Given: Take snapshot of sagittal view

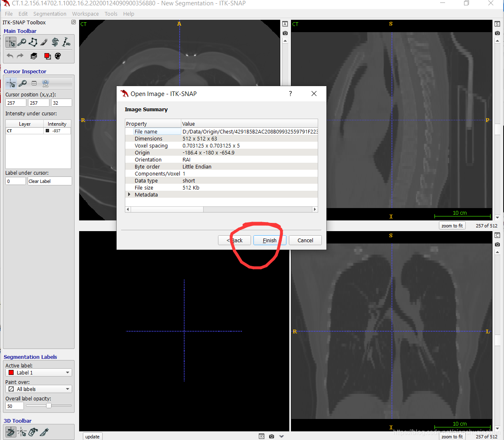Looking at the screenshot, I should coord(497,33).
